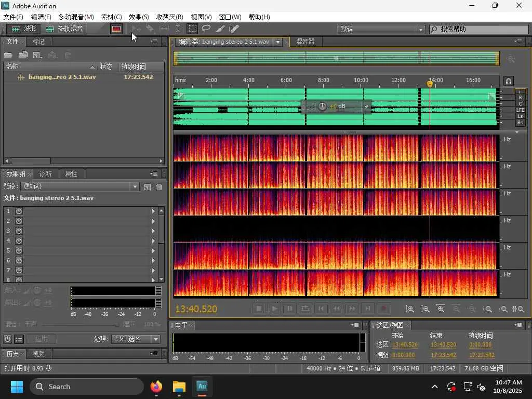The height and width of the screenshot is (399, 532).
Task: Open the 处理 process dropdown
Action: (x=136, y=339)
